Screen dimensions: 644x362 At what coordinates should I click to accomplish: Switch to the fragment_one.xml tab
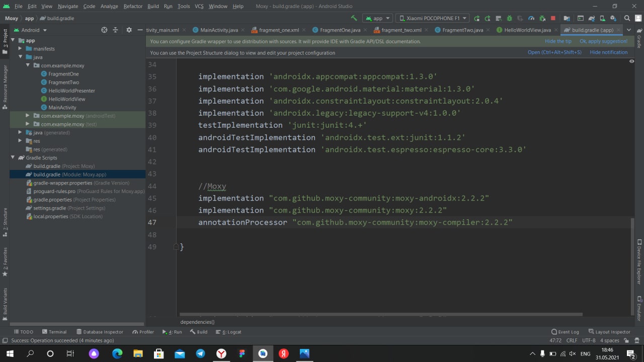[276, 30]
